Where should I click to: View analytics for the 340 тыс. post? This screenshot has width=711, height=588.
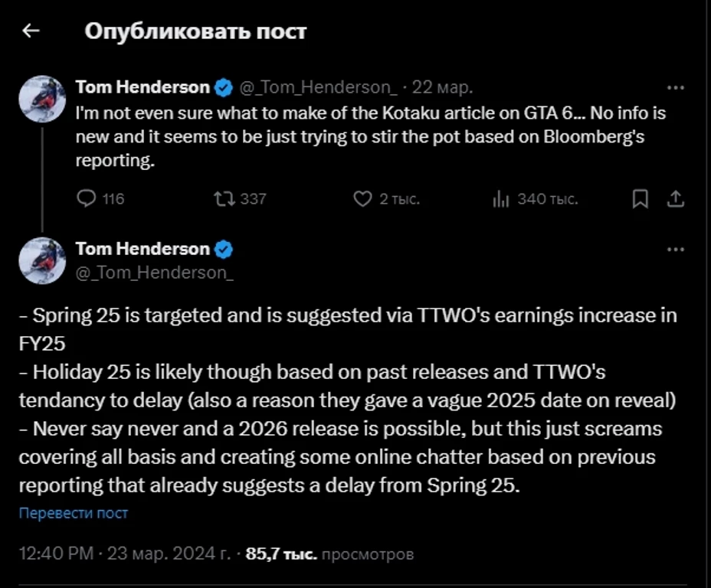click(x=501, y=199)
